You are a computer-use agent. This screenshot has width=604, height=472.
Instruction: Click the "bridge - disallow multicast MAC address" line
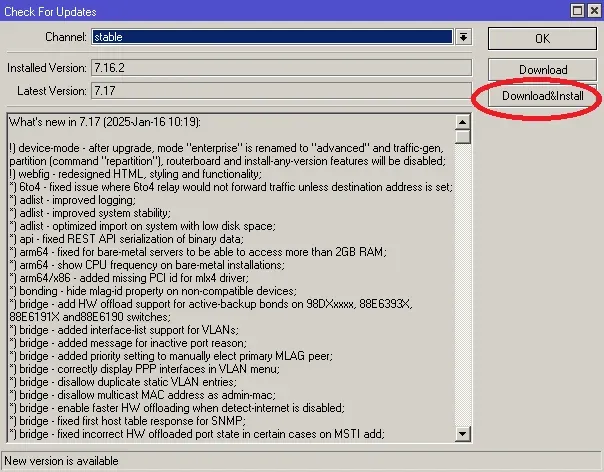click(143, 395)
